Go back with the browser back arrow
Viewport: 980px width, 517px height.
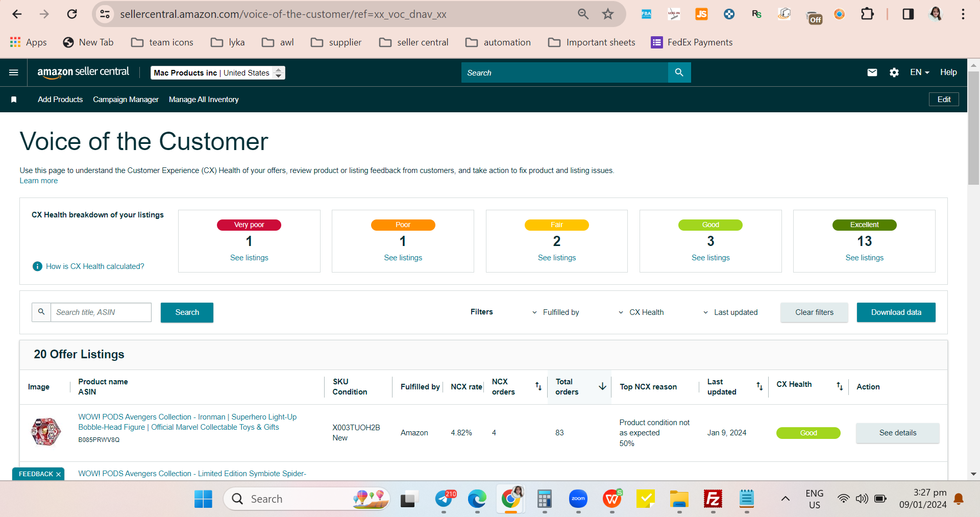17,14
